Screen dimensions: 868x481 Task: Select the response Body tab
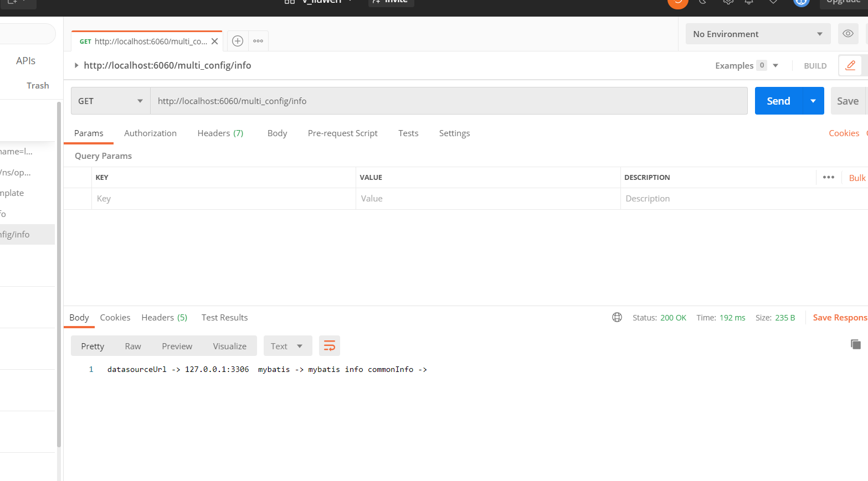pyautogui.click(x=79, y=318)
